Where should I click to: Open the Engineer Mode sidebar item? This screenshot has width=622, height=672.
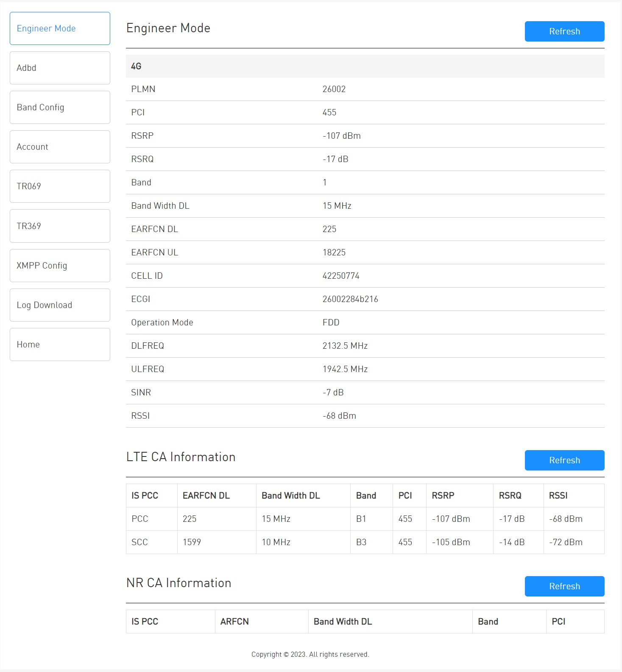60,28
